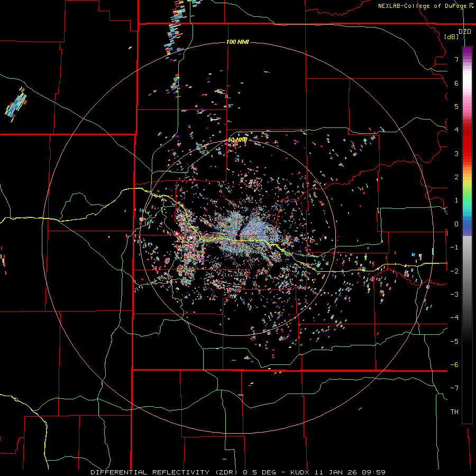This screenshot has height=476, width=476.
Task: Click the 'TH' threshold label on the scale
Action: [x=454, y=411]
